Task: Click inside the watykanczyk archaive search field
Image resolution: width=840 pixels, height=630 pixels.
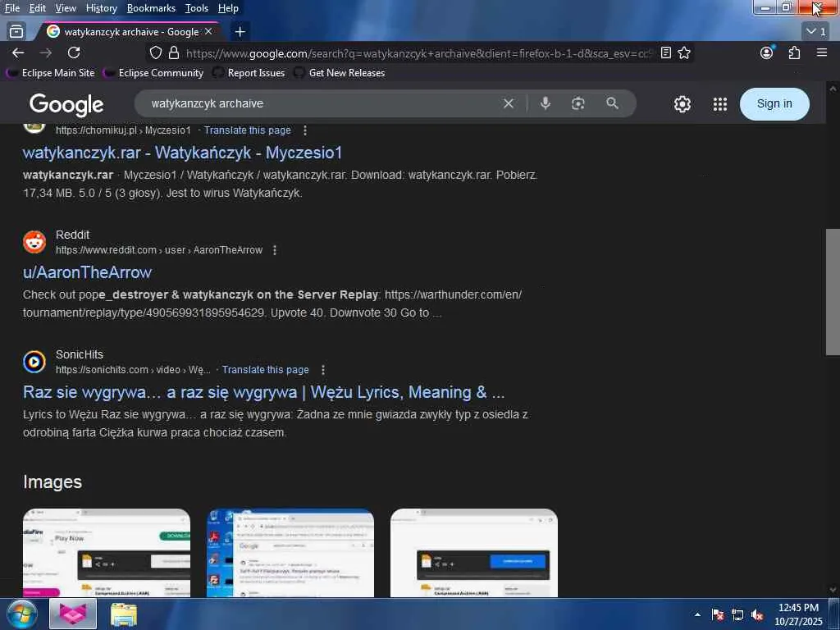Action: (322, 103)
